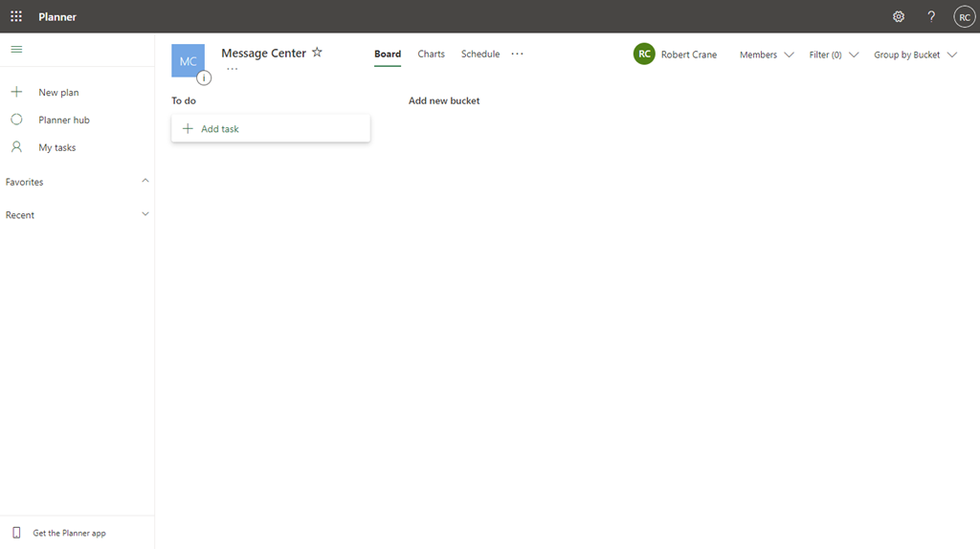980x549 pixels.
Task: Open My tasks in the sidebar
Action: tap(56, 147)
